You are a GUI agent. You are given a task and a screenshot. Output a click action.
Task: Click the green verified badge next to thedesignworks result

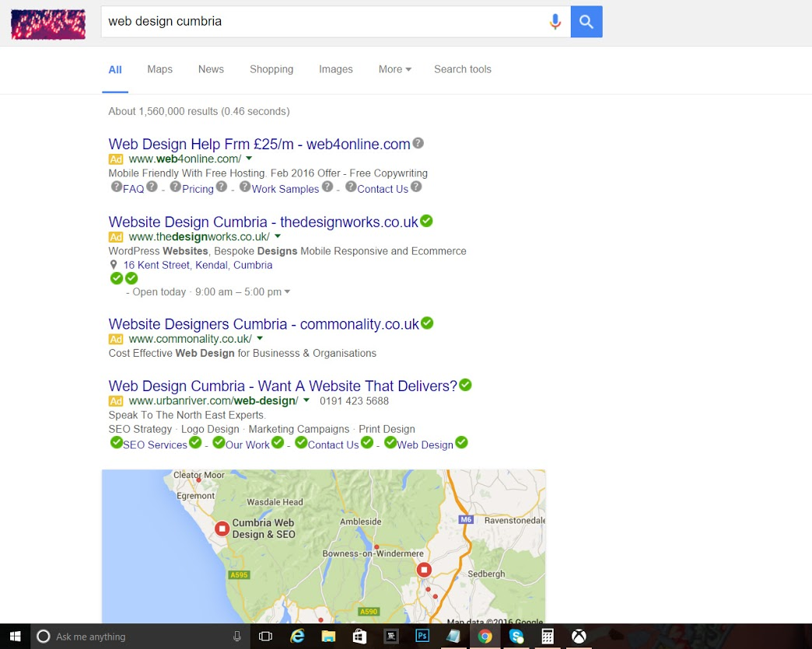[x=426, y=221]
